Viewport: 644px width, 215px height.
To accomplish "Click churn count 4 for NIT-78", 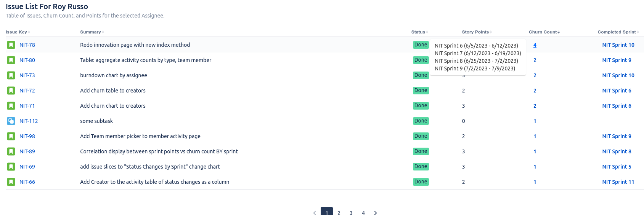I will tap(535, 45).
